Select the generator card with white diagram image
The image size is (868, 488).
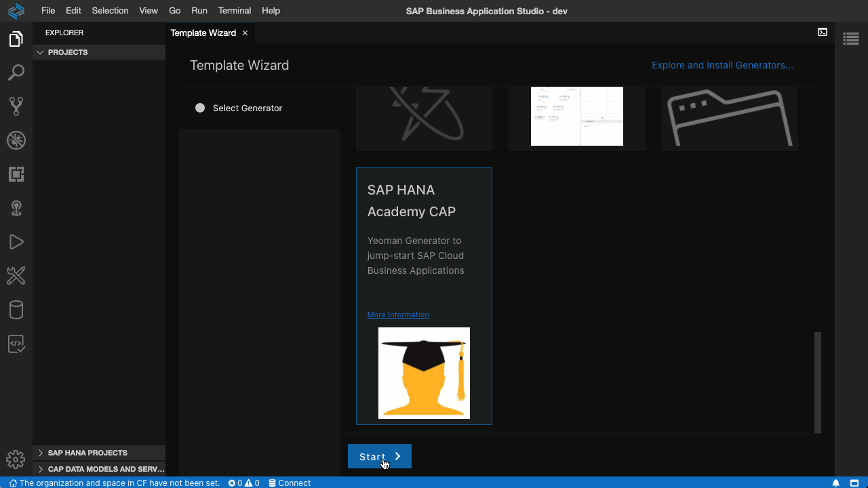coord(577,118)
